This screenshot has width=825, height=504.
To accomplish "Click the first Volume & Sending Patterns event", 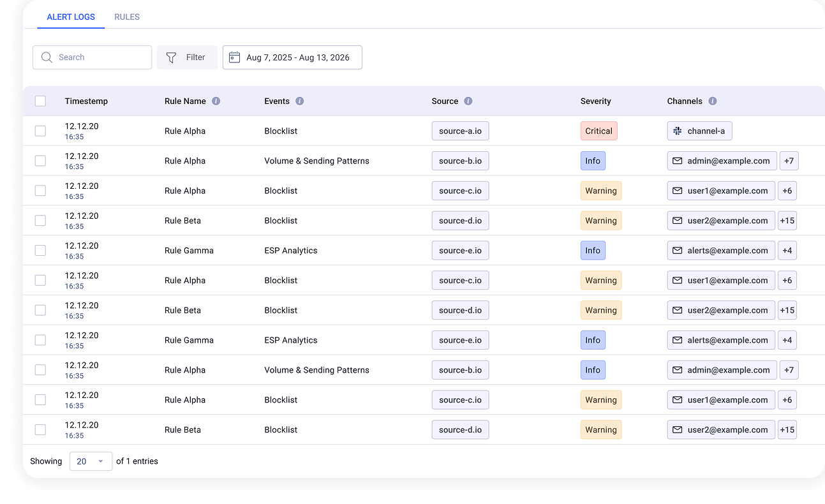I will click(317, 161).
